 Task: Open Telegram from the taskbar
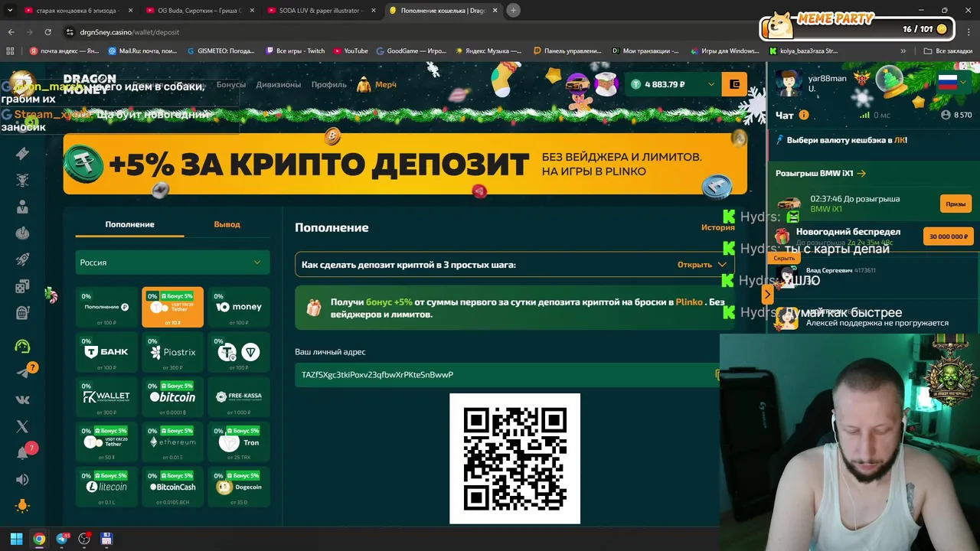[x=62, y=539]
